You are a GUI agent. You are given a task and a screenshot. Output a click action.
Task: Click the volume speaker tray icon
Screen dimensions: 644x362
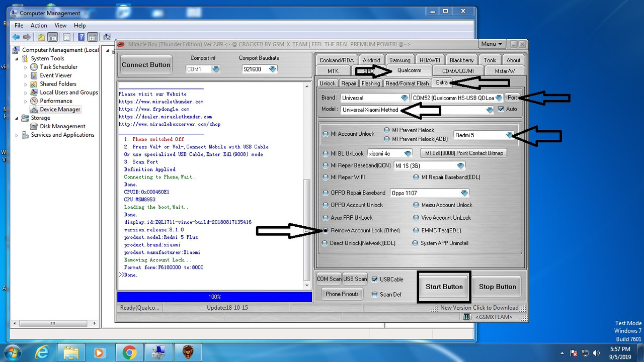tap(597, 353)
